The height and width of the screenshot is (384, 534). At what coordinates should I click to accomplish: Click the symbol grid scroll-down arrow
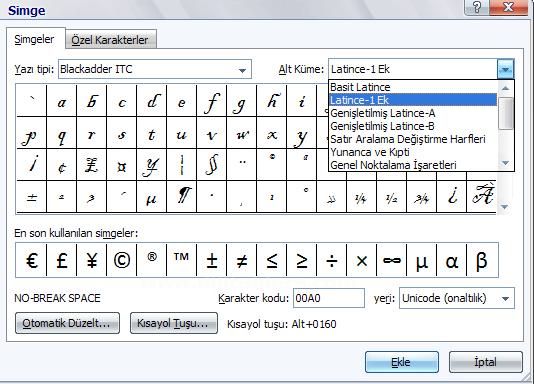point(505,207)
